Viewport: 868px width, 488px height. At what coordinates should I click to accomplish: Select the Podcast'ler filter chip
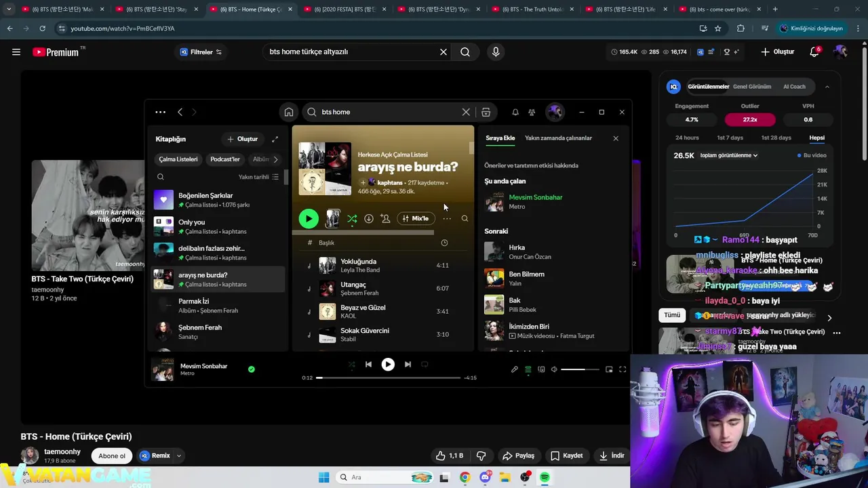coord(225,159)
